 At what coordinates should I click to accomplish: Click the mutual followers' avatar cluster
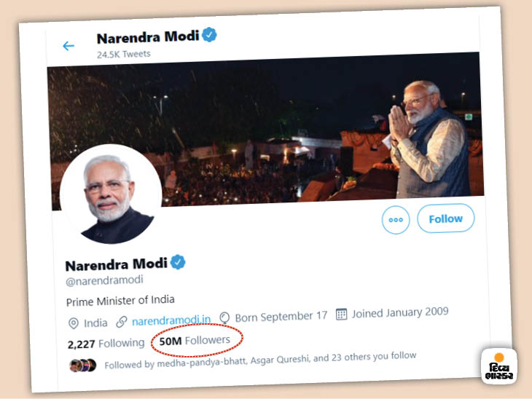pyautogui.click(x=82, y=365)
